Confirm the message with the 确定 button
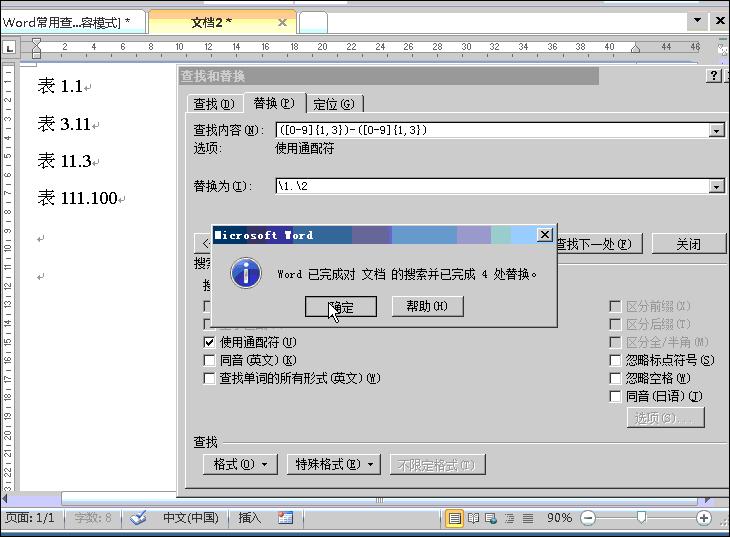 [x=341, y=307]
